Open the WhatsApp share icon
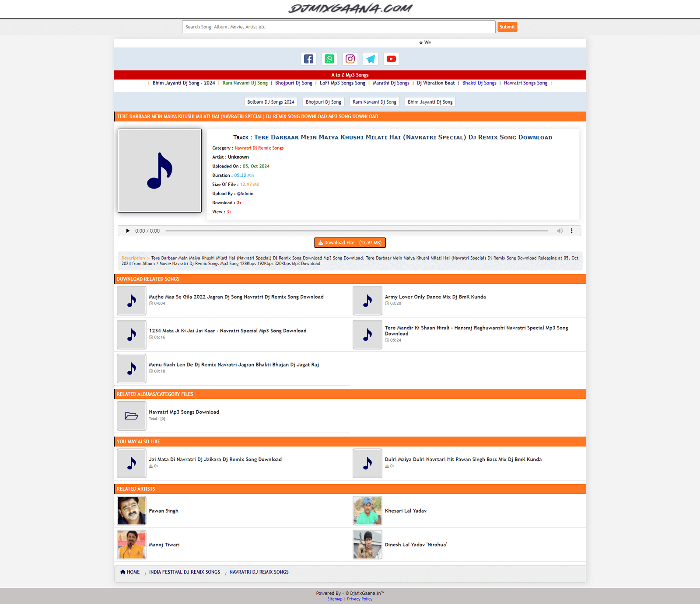 329,59
